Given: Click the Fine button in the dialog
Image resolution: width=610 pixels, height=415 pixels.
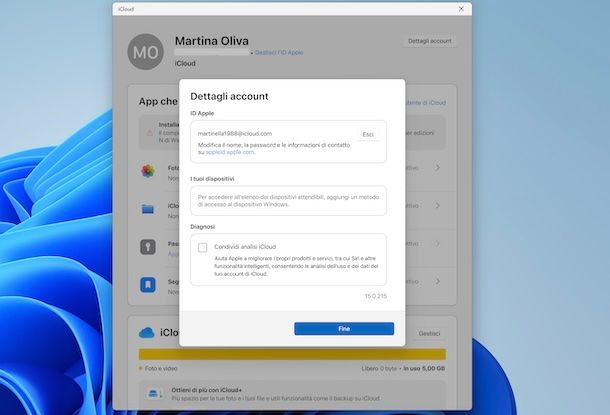Looking at the screenshot, I should pos(344,329).
